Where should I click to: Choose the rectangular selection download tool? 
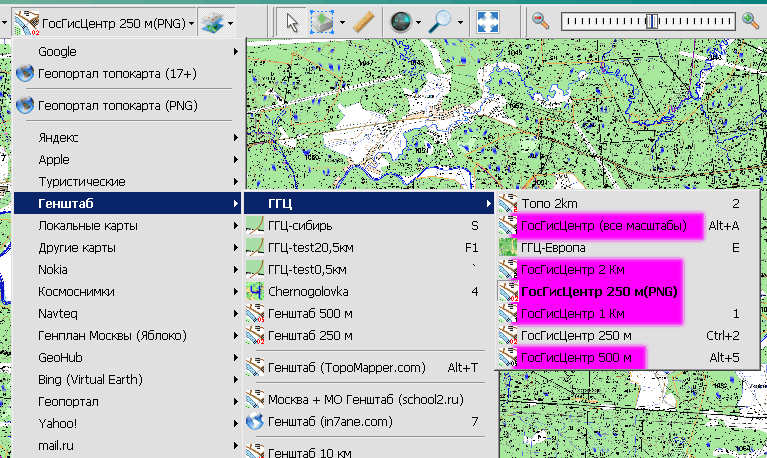click(x=322, y=23)
